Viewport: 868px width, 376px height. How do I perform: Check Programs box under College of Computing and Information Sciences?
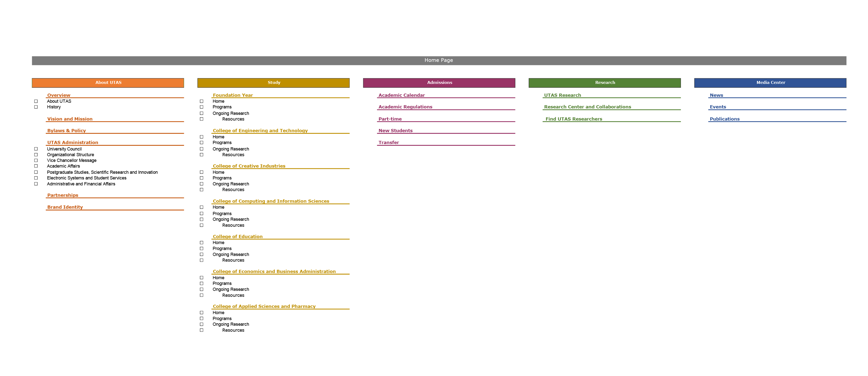pos(201,213)
